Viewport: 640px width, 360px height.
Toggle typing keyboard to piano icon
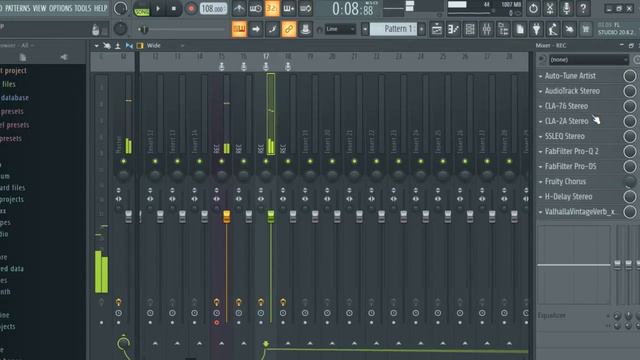(x=239, y=29)
